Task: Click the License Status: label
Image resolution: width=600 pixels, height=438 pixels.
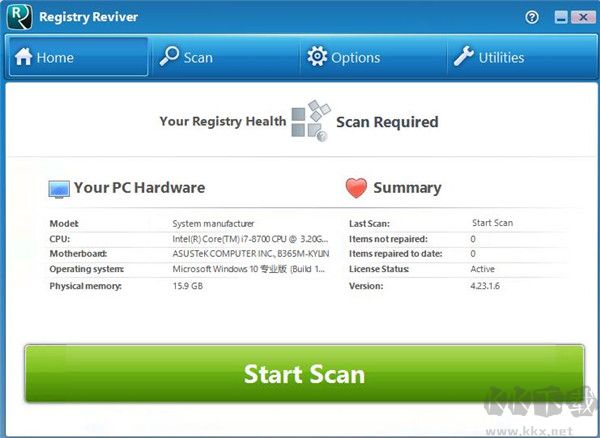Action: coord(379,269)
